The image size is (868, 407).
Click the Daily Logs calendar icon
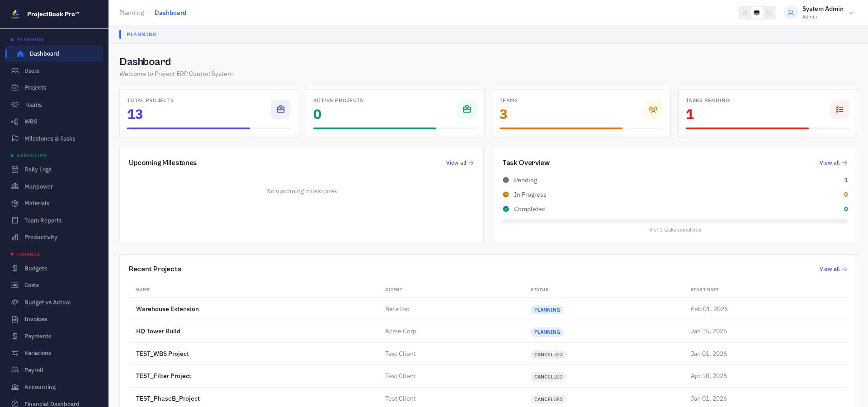click(15, 169)
